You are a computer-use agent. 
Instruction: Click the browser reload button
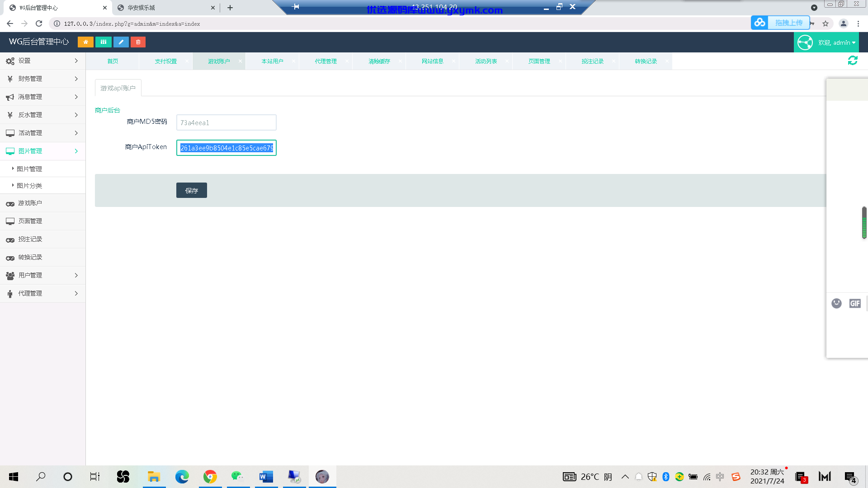[x=39, y=23]
